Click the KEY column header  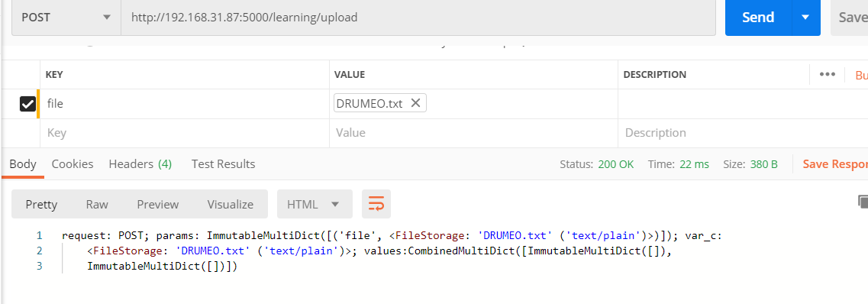pyautogui.click(x=53, y=74)
